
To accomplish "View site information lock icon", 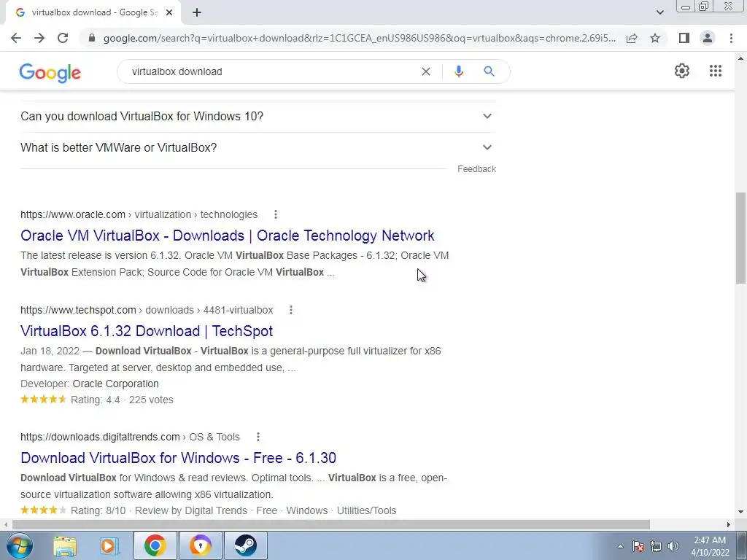I will point(92,38).
